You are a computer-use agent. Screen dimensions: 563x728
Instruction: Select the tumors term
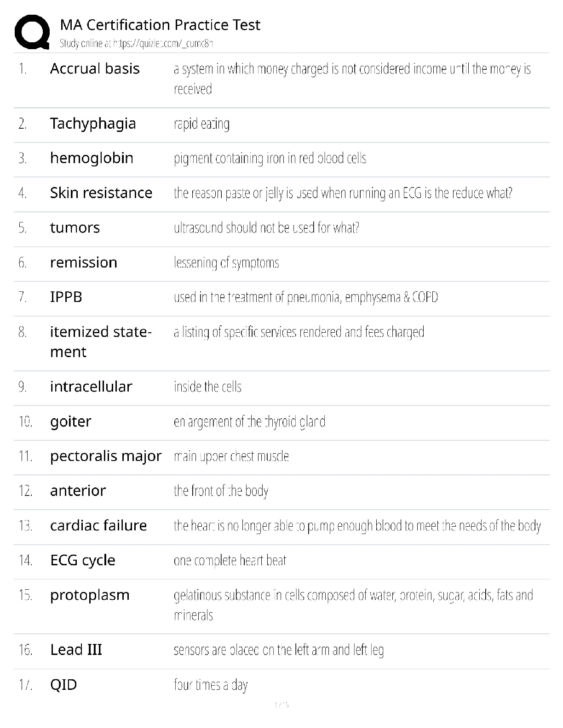(x=75, y=228)
